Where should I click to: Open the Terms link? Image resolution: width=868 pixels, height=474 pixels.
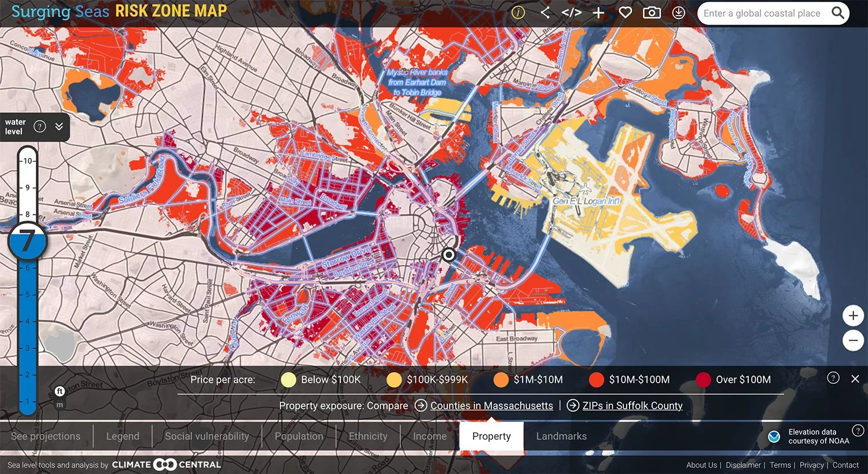pos(780,465)
